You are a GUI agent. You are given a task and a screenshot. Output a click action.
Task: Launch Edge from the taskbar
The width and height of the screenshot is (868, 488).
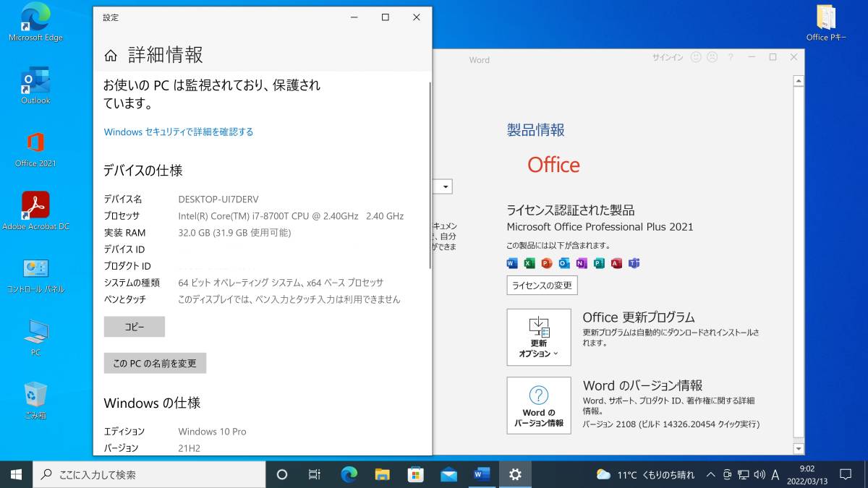pos(349,474)
